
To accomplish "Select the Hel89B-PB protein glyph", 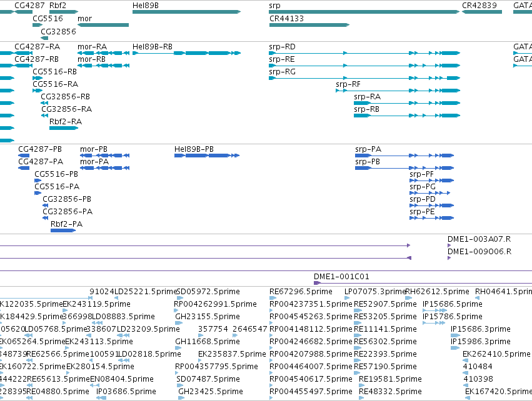I will pos(207,156).
